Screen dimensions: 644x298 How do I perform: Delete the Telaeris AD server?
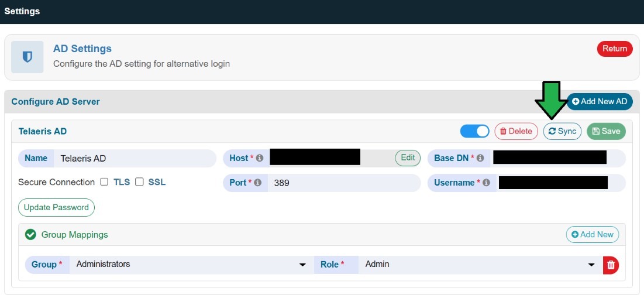pos(516,131)
